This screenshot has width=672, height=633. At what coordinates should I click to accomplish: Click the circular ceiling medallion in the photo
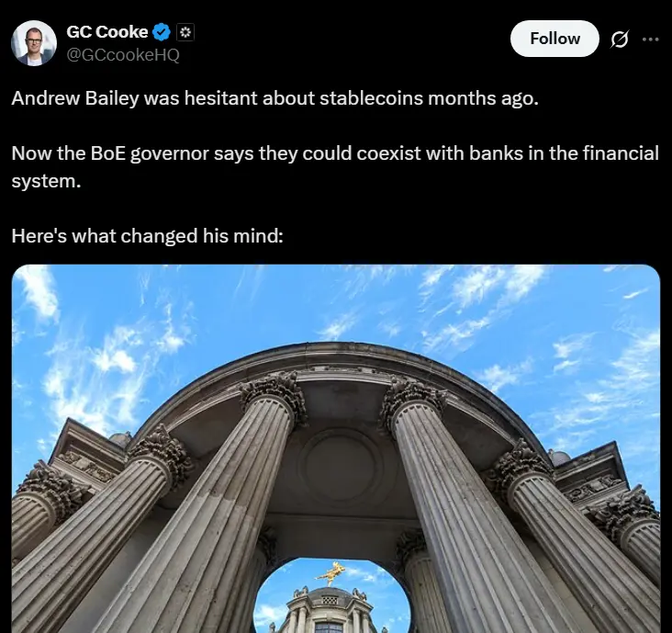tap(339, 465)
